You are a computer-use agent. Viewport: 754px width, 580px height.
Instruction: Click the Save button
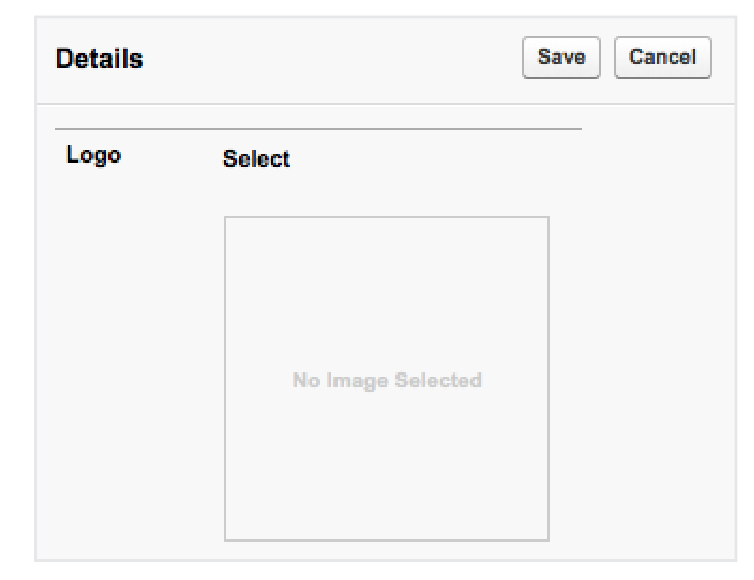click(560, 58)
